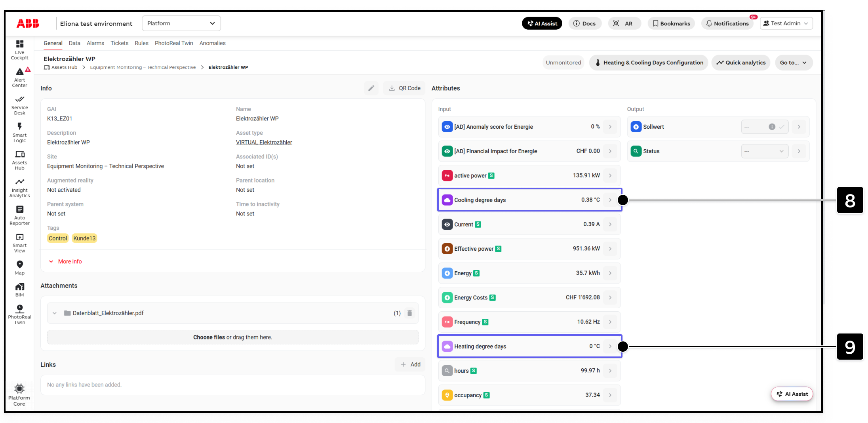Open Insight Analytics in the sidebar
This screenshot has width=868, height=423.
19,188
